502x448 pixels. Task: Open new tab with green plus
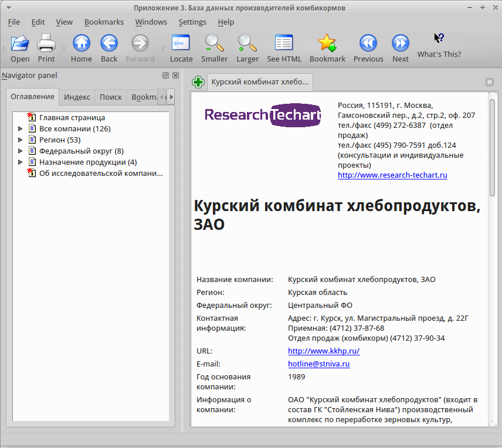coord(198,82)
